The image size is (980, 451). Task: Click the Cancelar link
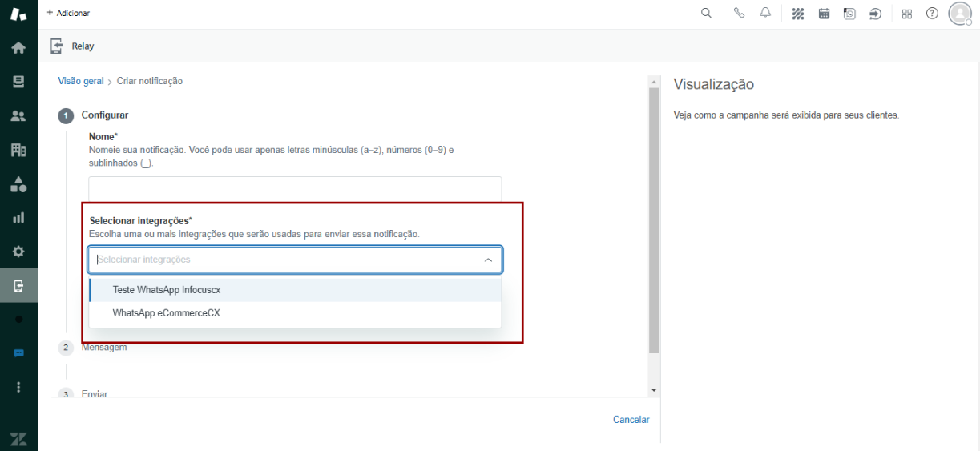coord(631,420)
